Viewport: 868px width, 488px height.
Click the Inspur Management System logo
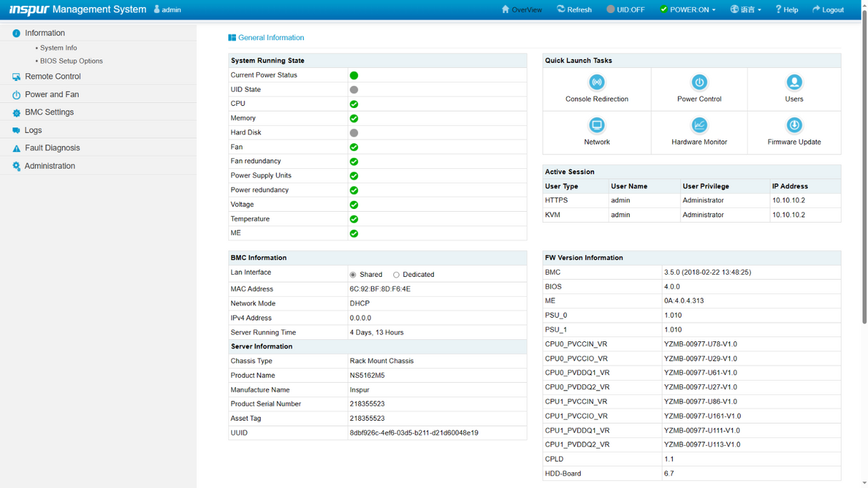pyautogui.click(x=77, y=9)
